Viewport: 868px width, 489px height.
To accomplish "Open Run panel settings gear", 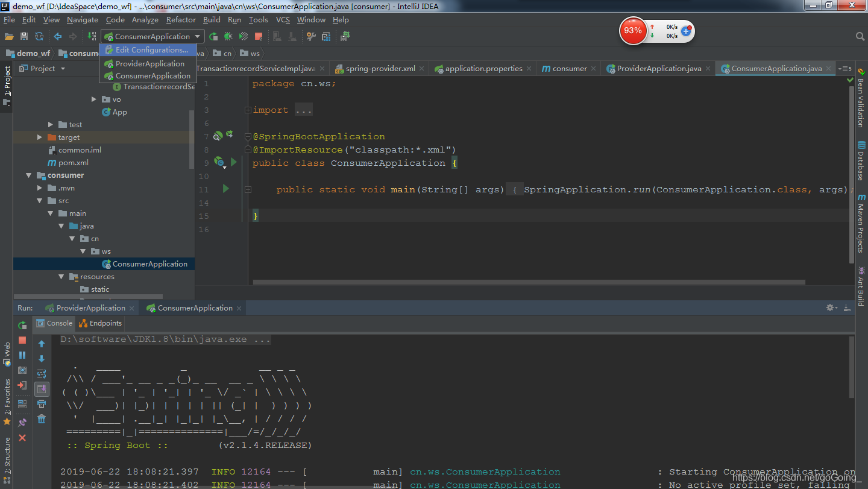I will pyautogui.click(x=832, y=308).
